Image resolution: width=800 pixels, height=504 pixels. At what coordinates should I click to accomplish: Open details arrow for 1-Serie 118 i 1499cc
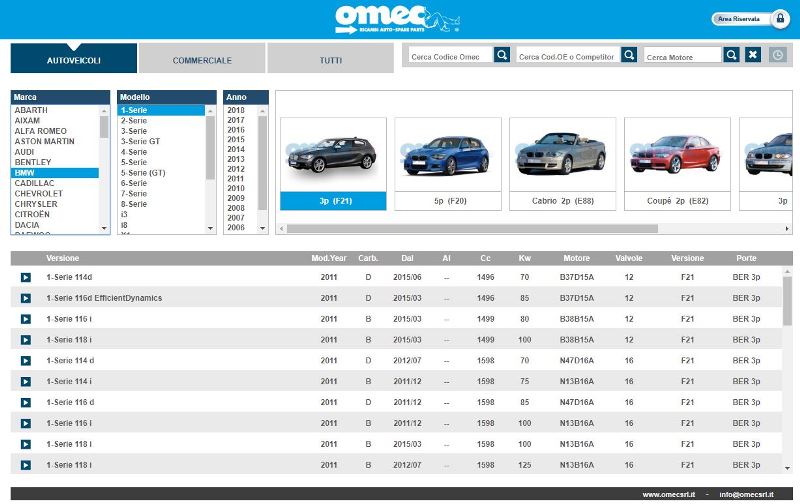point(26,340)
